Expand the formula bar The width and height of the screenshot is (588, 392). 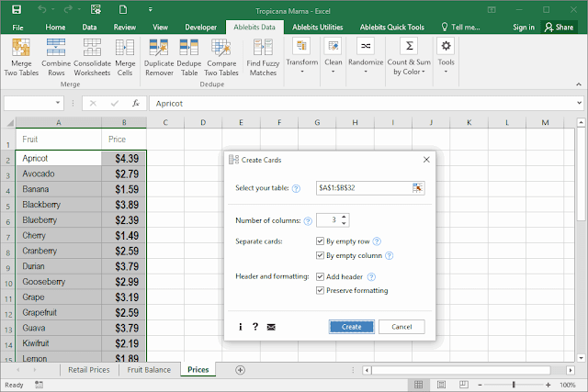point(579,103)
